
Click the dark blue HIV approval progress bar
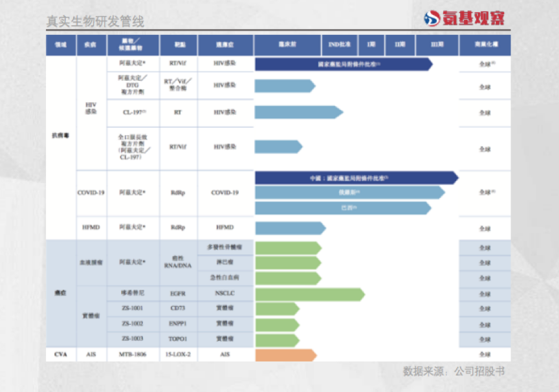pos(343,64)
